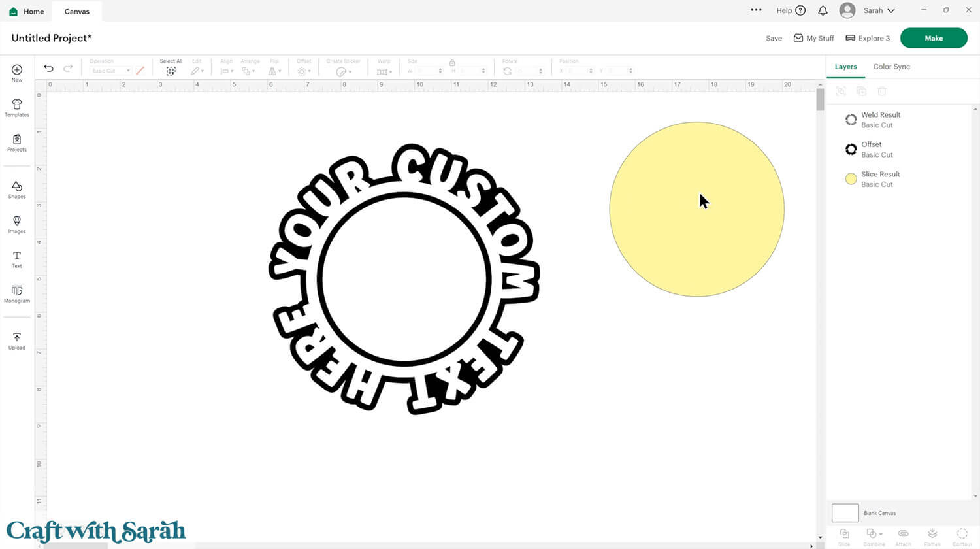Open notifications bell

click(x=823, y=10)
